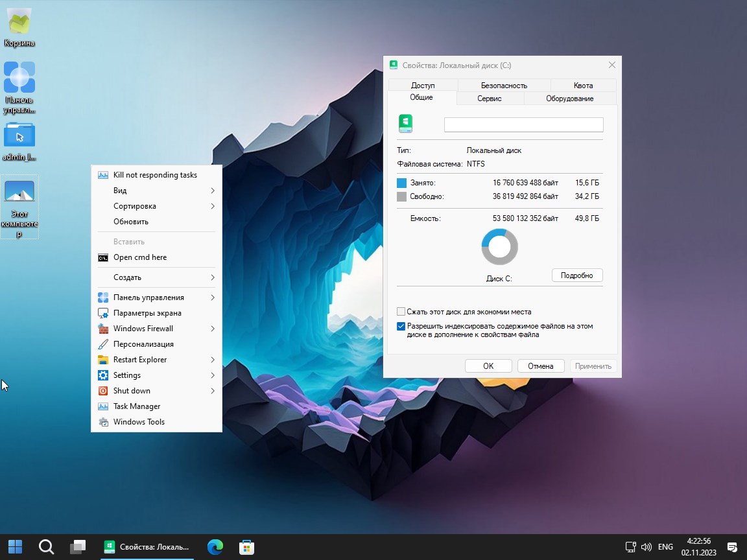Screen dimensions: 747x560
Task: Switch to the Сервис tab
Action: 490,98
